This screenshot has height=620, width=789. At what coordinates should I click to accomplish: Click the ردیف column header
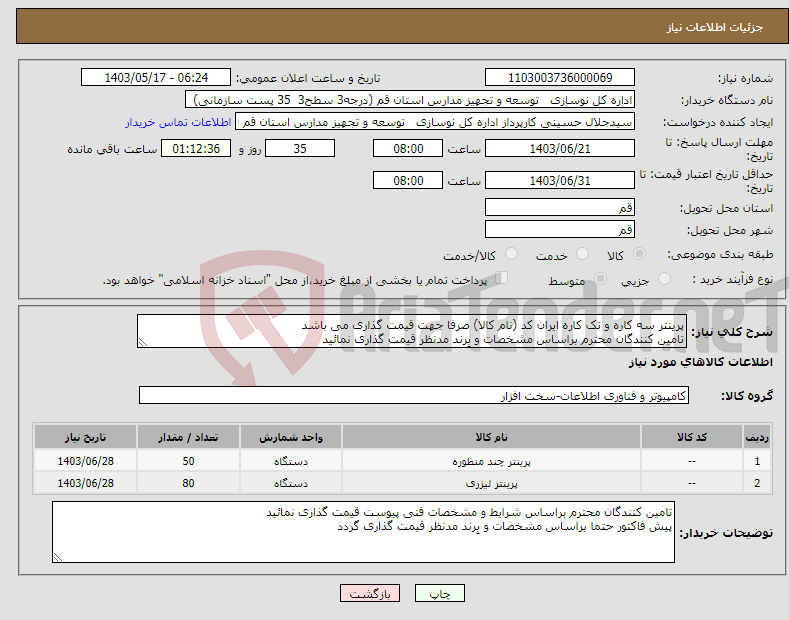[757, 437]
